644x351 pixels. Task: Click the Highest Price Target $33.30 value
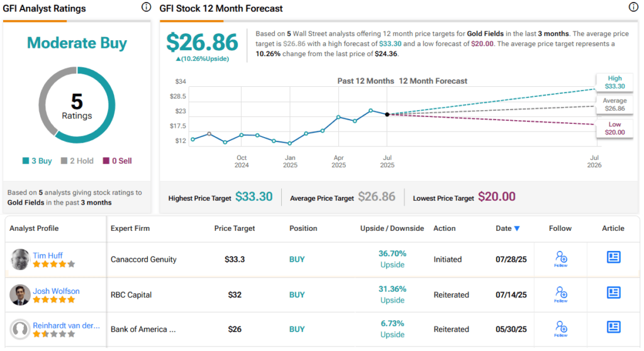point(254,197)
